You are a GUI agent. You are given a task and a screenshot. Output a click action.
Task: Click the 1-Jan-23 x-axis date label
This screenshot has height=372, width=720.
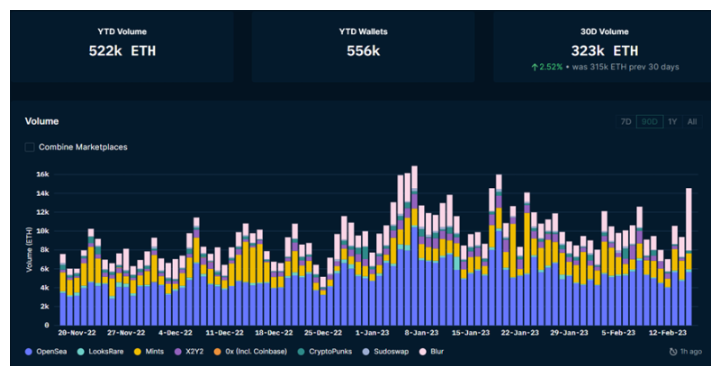point(372,333)
